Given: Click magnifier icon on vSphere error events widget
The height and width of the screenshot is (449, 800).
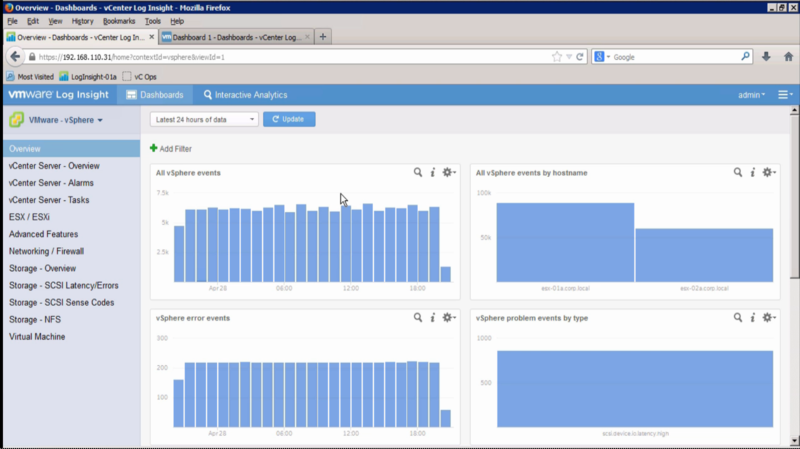Looking at the screenshot, I should tap(418, 318).
